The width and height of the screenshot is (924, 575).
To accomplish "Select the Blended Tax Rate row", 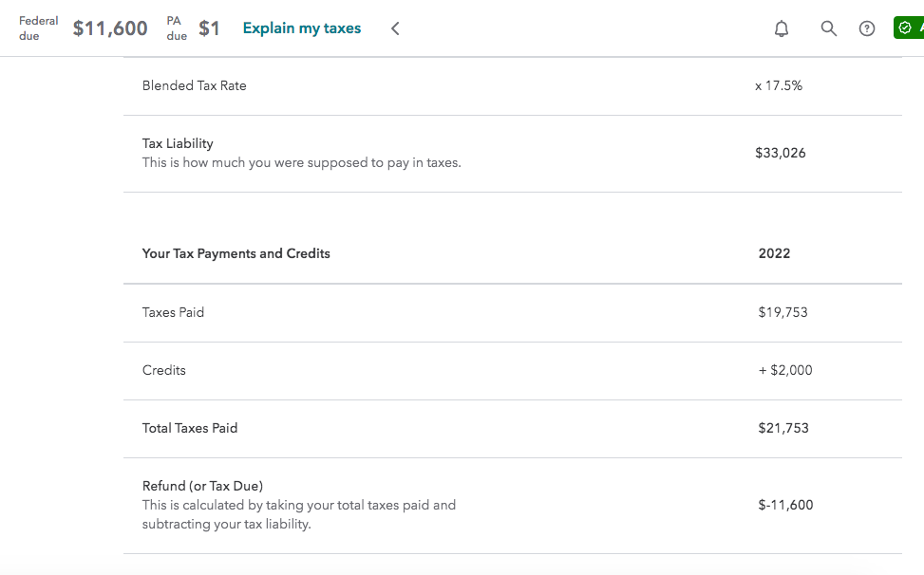I will click(513, 86).
